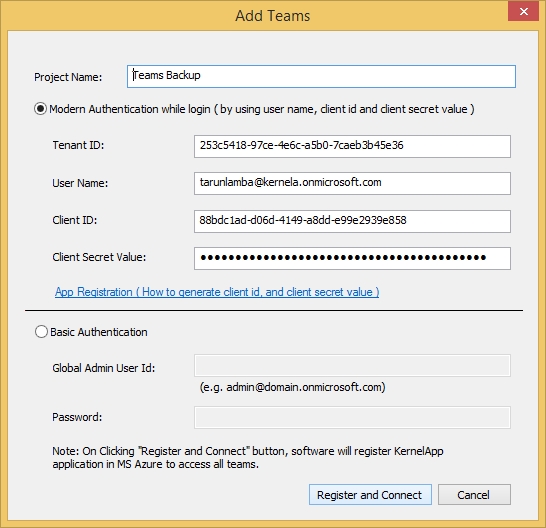This screenshot has height=528, width=546.
Task: Open the App Registration help link
Action: click(x=217, y=292)
